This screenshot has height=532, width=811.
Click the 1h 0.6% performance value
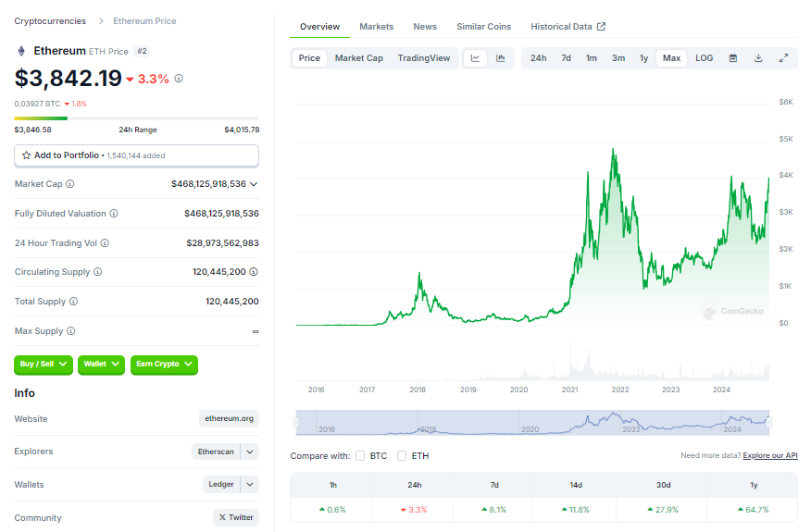pyautogui.click(x=332, y=509)
